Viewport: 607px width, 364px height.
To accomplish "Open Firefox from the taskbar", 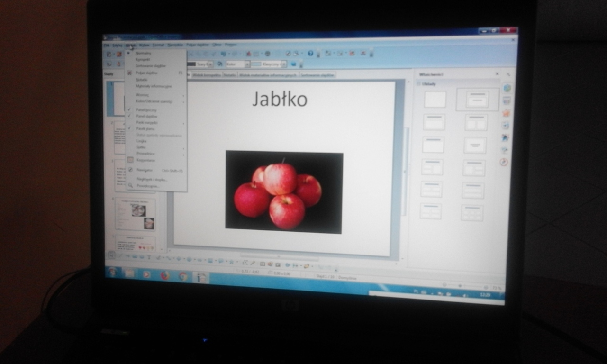I will click(165, 275).
